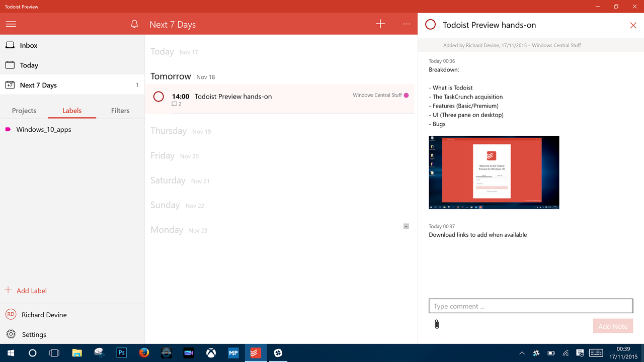Click Add Label

tap(26, 291)
